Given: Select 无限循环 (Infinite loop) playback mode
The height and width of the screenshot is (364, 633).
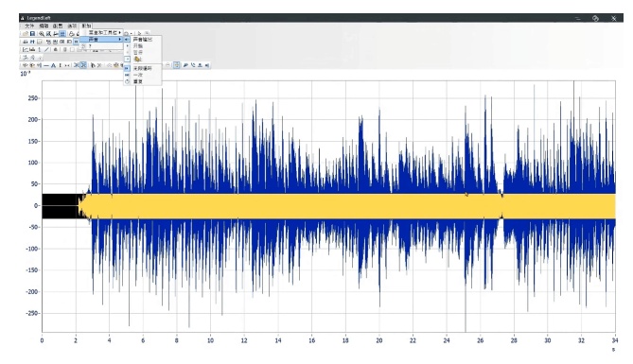Looking at the screenshot, I should click(143, 69).
